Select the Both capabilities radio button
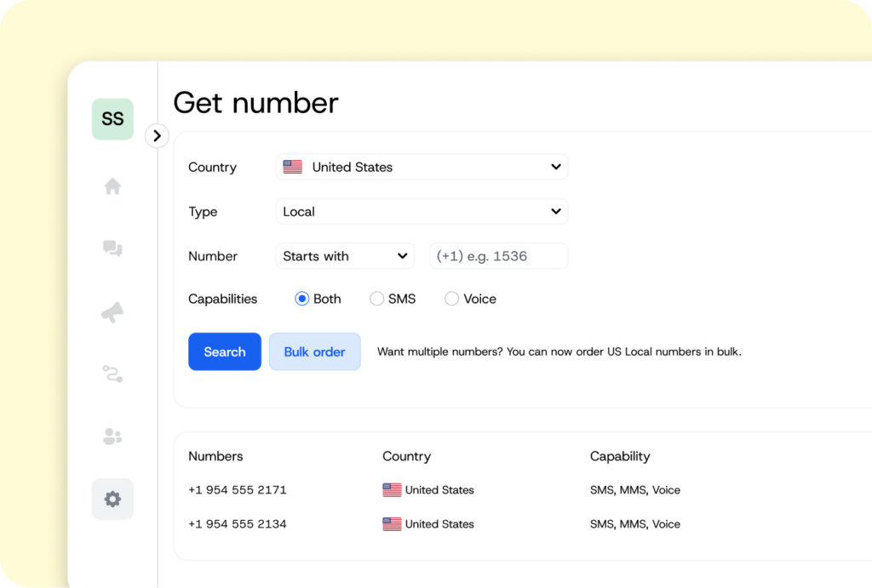 [302, 299]
